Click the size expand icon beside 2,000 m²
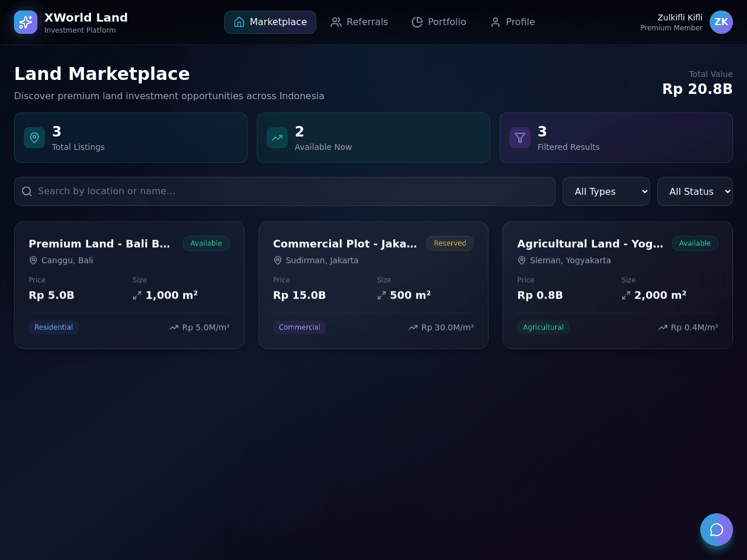This screenshot has height=560, width=747. point(626,296)
